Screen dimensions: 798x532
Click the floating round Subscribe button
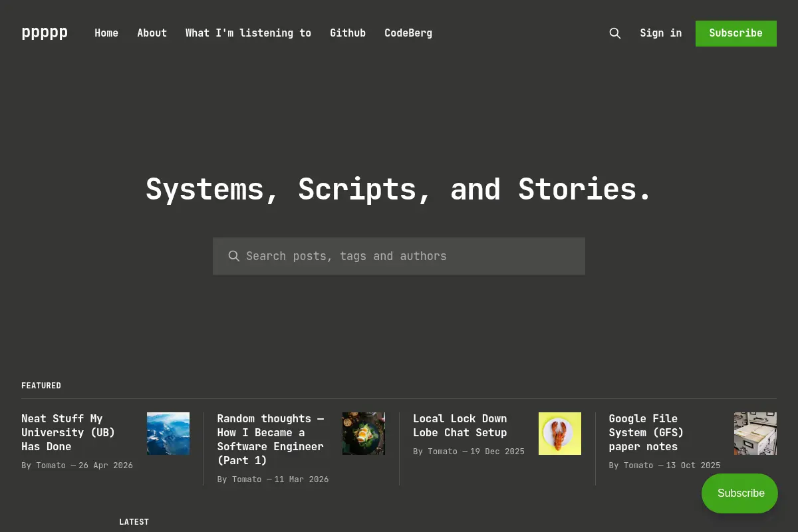click(739, 493)
